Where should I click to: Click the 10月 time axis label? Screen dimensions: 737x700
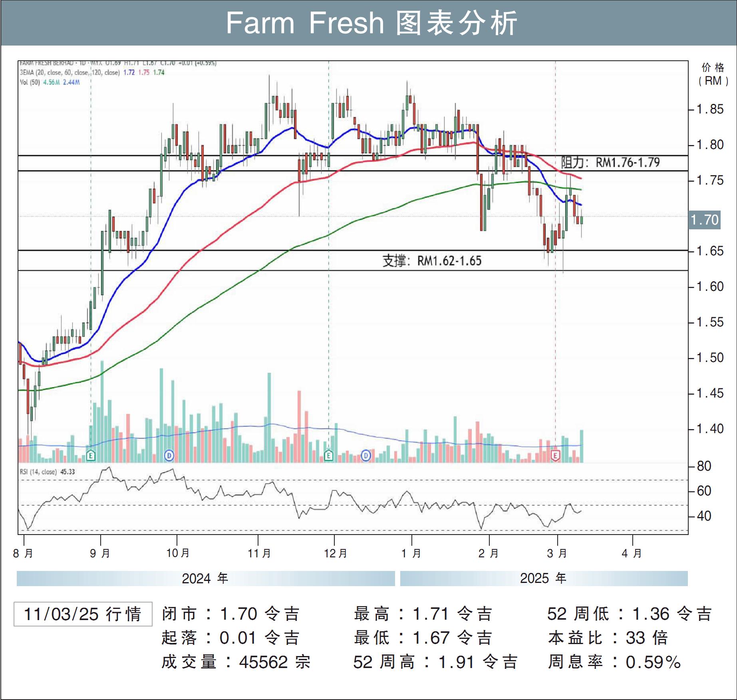178,553
